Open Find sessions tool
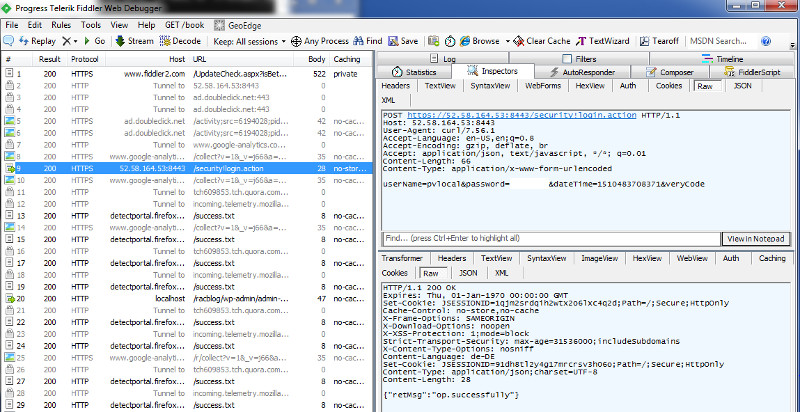This screenshot has width=800, height=412. (368, 41)
